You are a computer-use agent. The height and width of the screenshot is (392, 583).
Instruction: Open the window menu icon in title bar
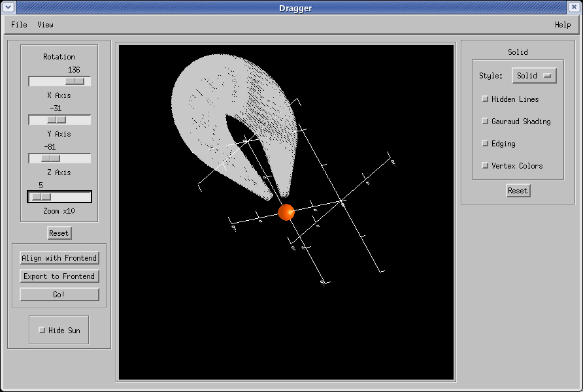[8, 7]
